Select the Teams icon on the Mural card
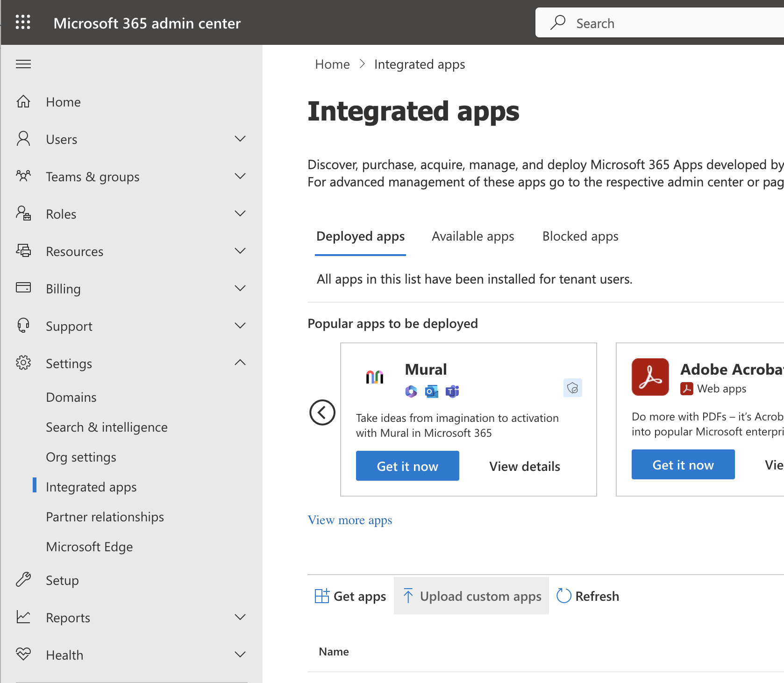 pyautogui.click(x=452, y=391)
